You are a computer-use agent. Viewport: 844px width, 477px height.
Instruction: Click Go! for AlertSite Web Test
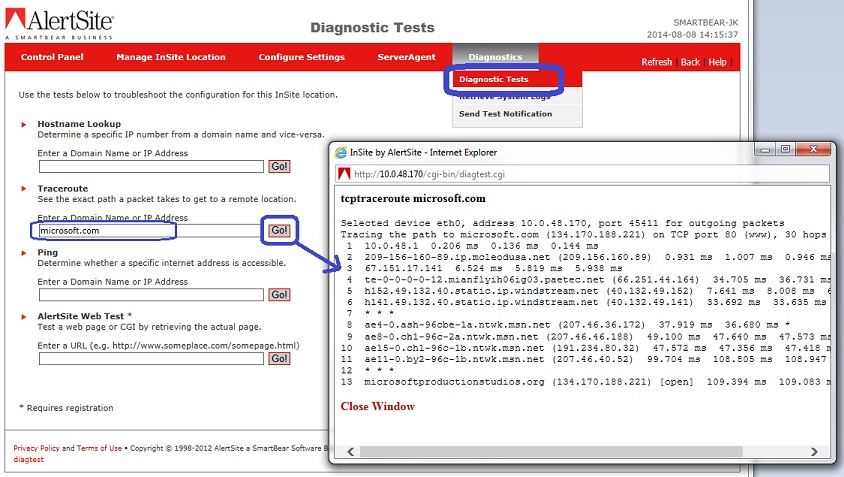click(279, 359)
